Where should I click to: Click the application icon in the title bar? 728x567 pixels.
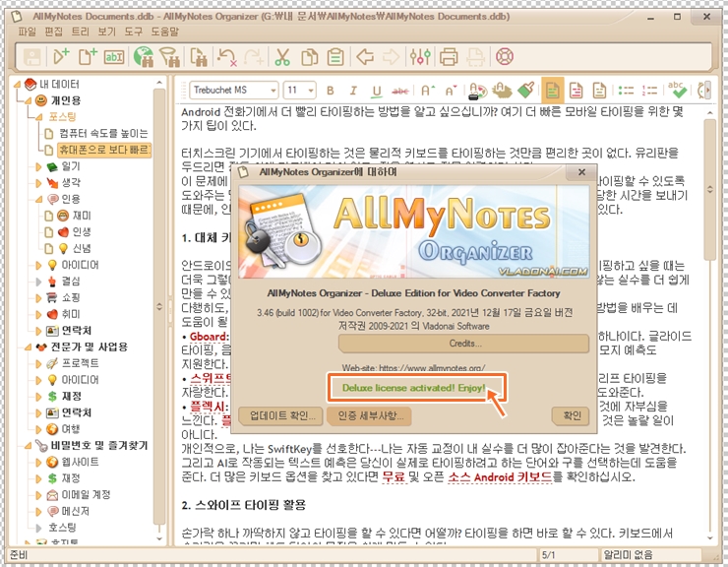17,17
